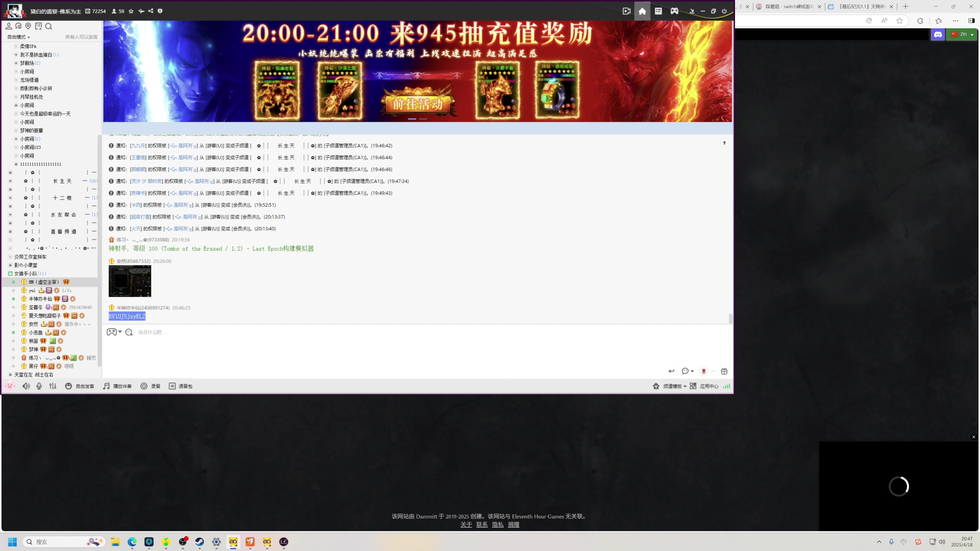Click the shield icon beside the channel title
Viewport: 980px width, 551px height.
coord(160,11)
